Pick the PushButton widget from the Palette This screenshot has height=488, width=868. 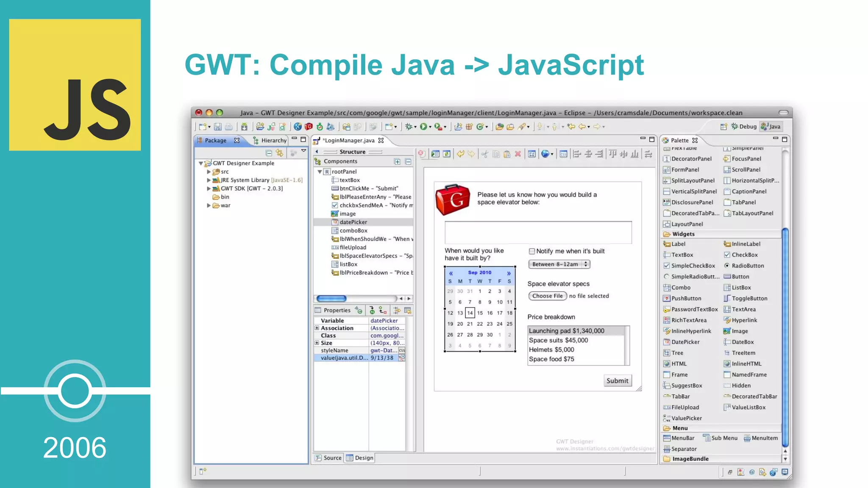[x=682, y=298]
